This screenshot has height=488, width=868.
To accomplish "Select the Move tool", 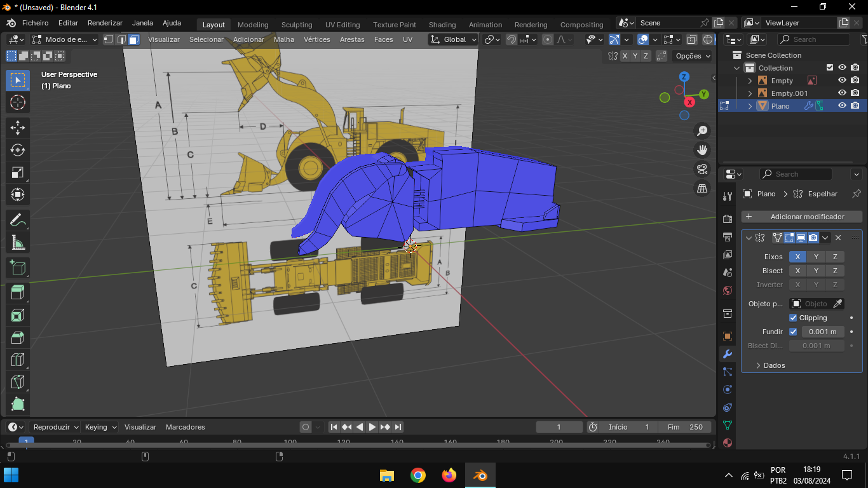I will tap(18, 127).
